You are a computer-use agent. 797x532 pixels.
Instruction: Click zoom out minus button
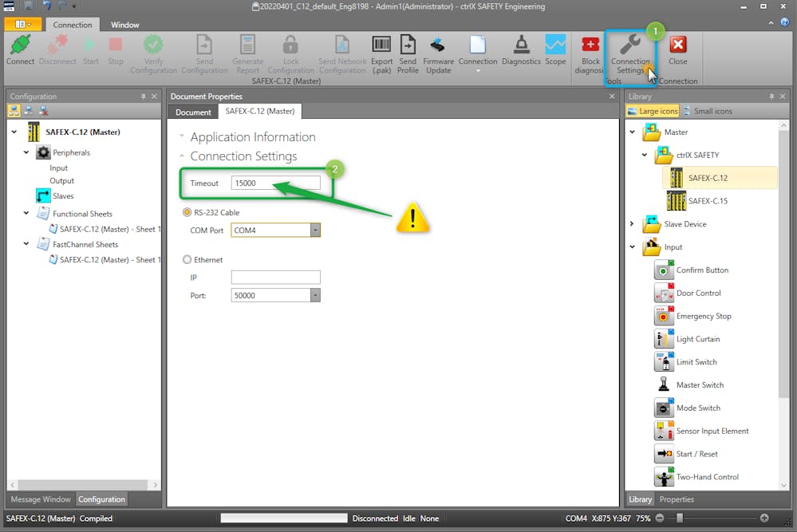tap(659, 518)
